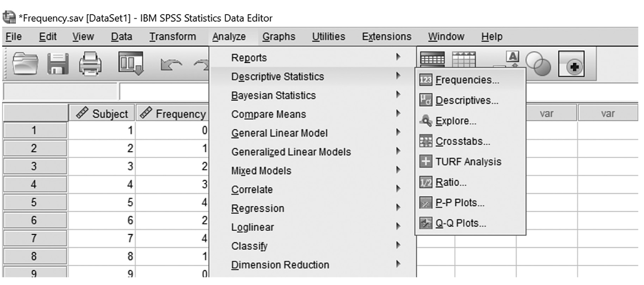Click the cell editor input field

(164, 91)
